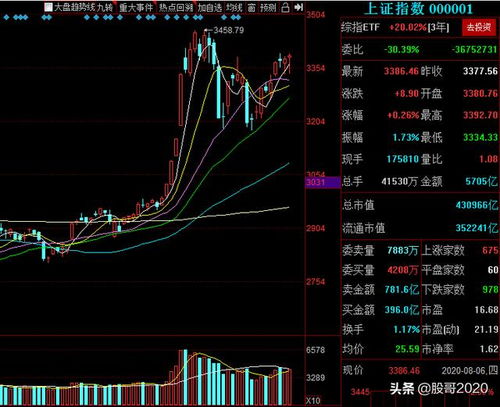500x407 pixels.
Task: Click the 开盘 value 3380.76
Action: coord(480,93)
